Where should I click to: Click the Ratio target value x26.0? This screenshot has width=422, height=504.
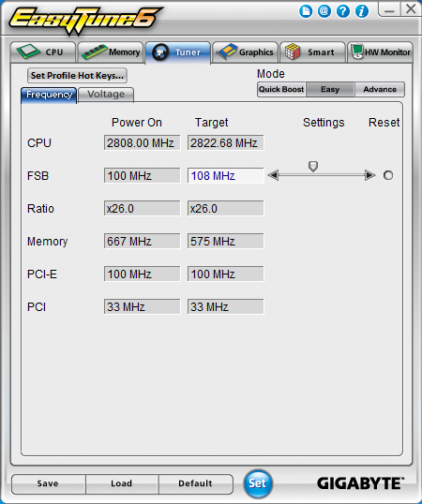pyautogui.click(x=225, y=208)
